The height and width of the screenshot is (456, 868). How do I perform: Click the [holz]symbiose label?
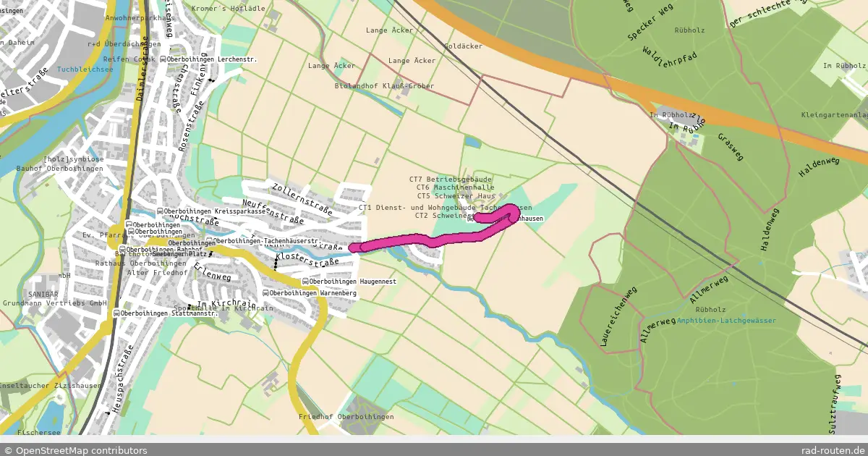(x=74, y=159)
